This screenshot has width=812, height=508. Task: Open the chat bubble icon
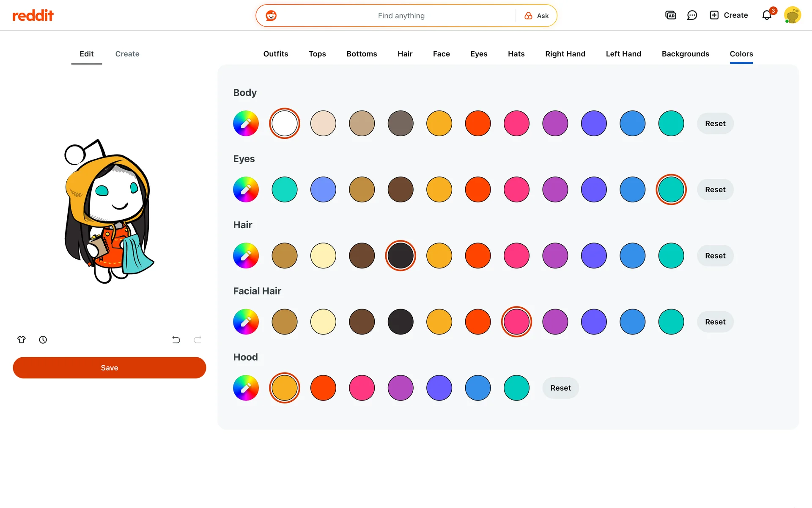(692, 16)
